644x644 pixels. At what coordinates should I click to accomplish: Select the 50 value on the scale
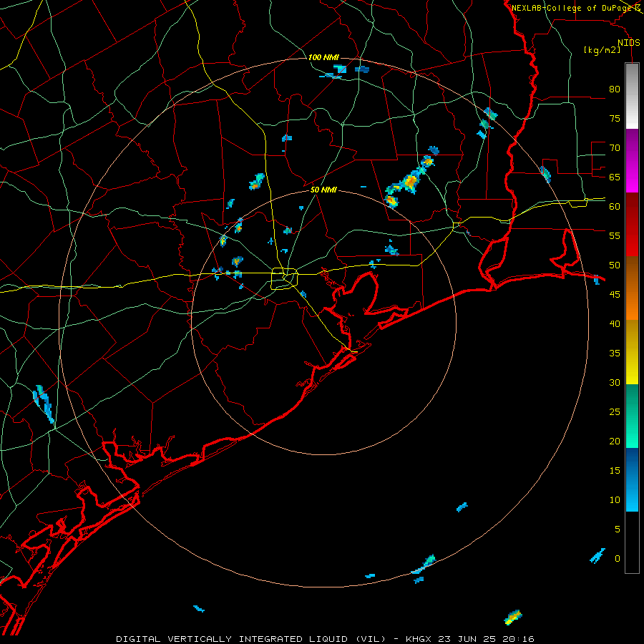click(x=615, y=265)
